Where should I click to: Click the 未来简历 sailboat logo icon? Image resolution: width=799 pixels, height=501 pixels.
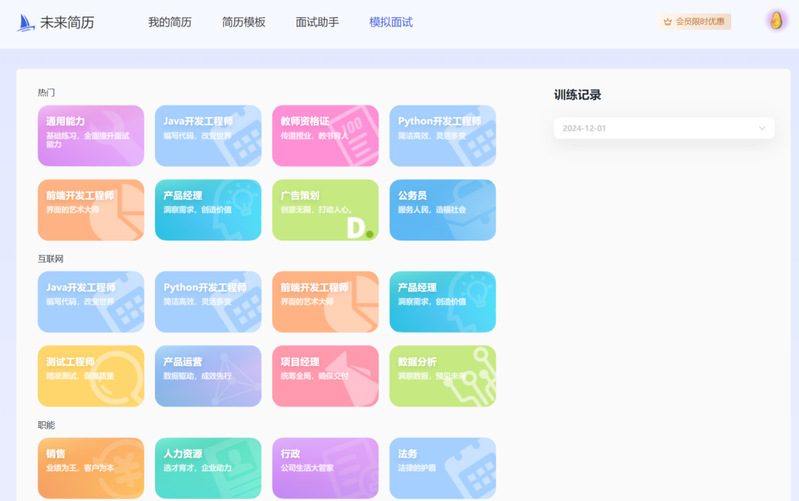point(27,22)
